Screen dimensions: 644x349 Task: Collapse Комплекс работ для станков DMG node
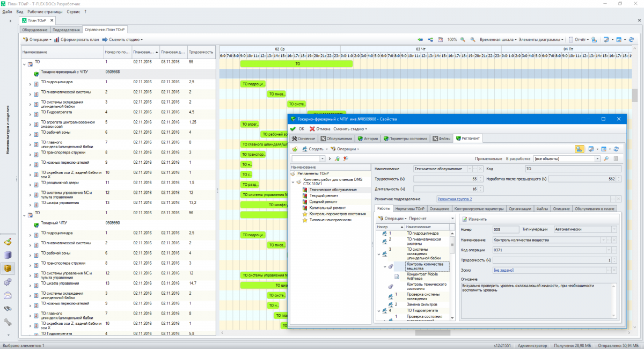click(x=293, y=181)
